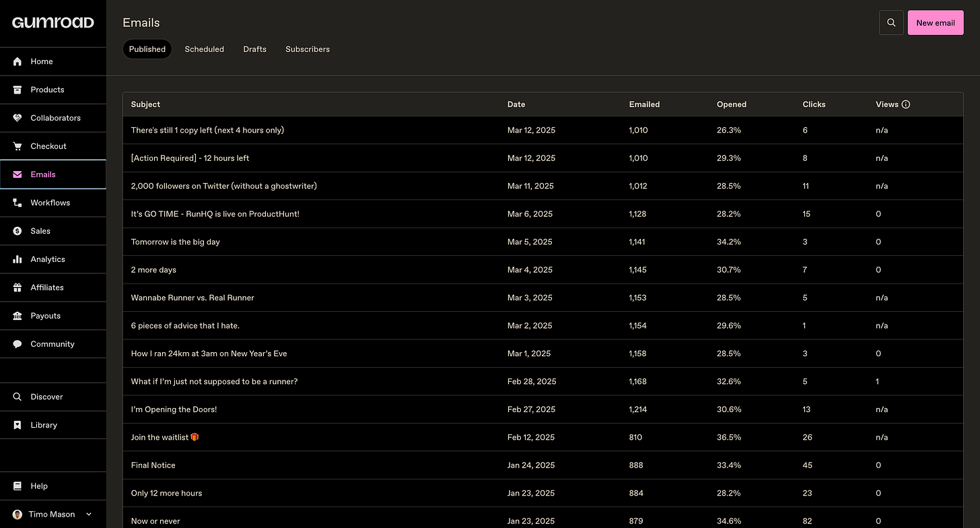Expand the Timo Mason account chevron
This screenshot has height=528, width=980.
point(89,515)
